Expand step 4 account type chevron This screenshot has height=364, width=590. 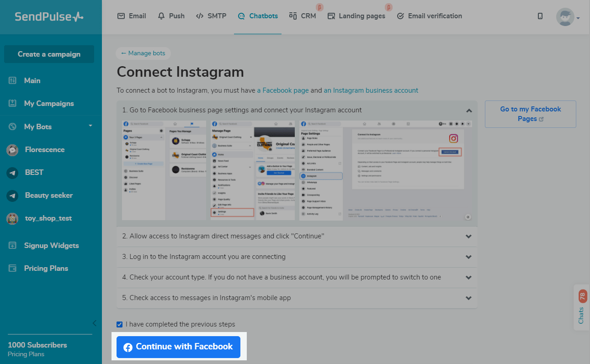468,277
